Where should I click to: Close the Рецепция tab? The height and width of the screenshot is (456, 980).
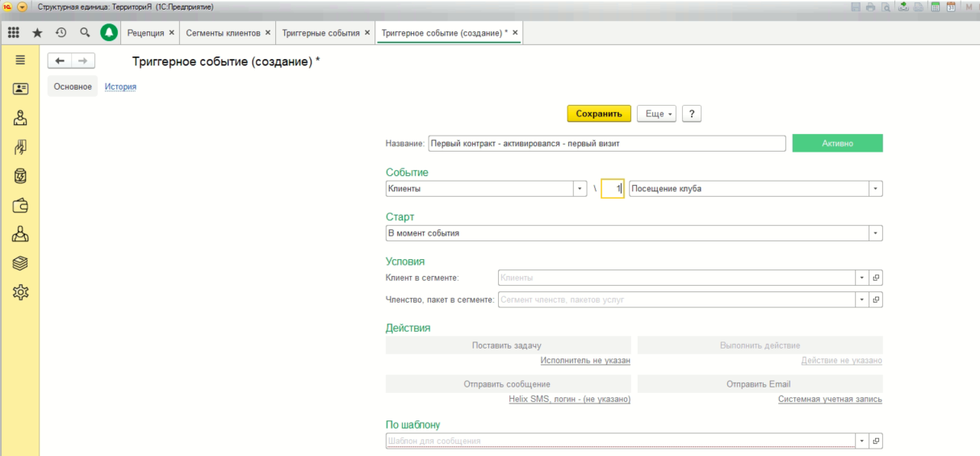tap(171, 33)
